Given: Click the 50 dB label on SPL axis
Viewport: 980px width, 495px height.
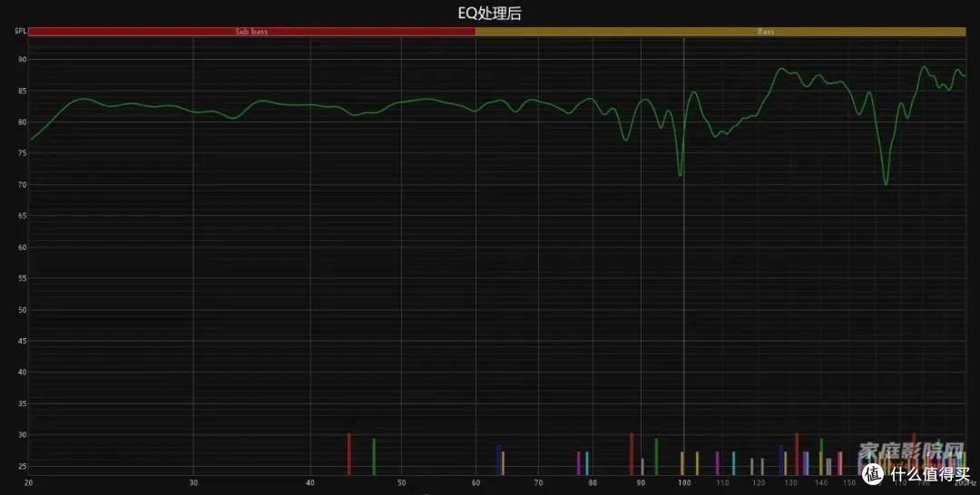Looking at the screenshot, I should pyautogui.click(x=23, y=310).
